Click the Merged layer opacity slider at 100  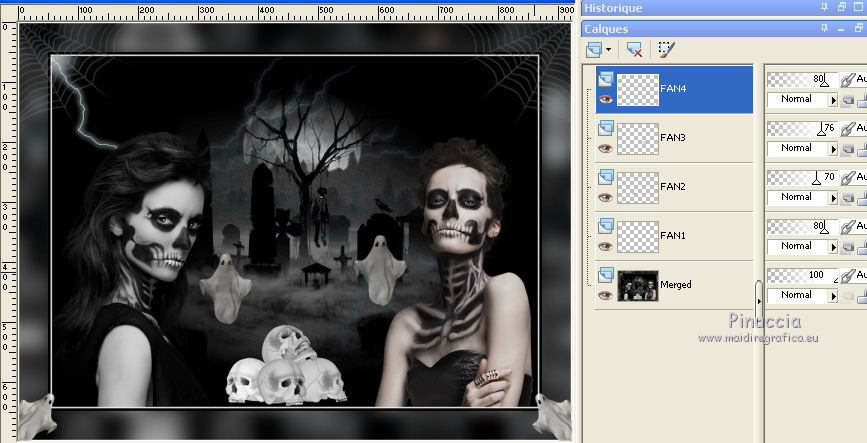tap(803, 275)
